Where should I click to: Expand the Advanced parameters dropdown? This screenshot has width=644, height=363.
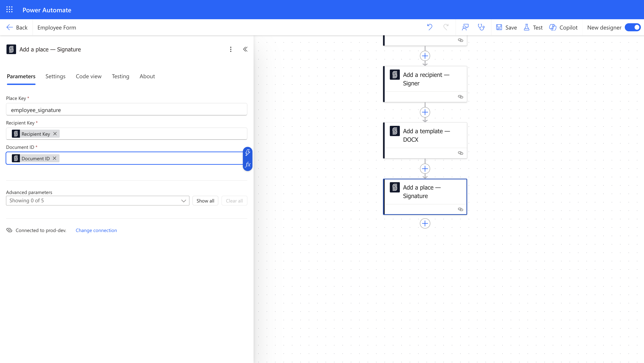[97, 201]
